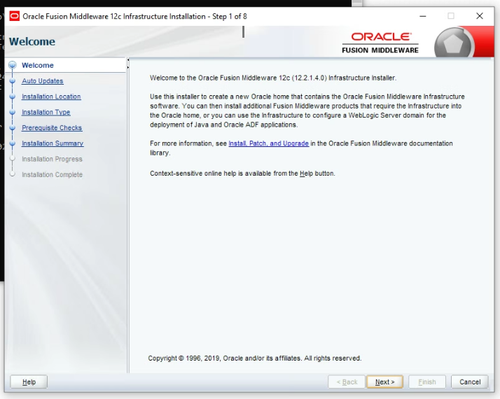Click the disabled Finish button

tap(427, 382)
